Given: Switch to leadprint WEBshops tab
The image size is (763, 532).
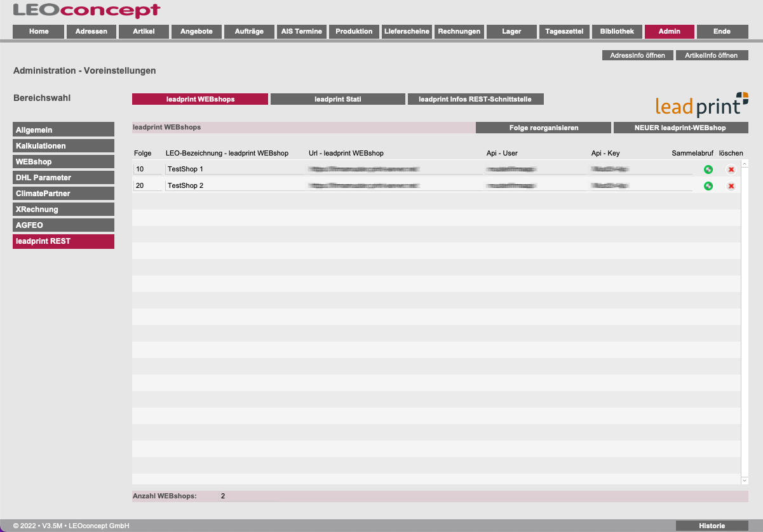Looking at the screenshot, I should coord(200,99).
